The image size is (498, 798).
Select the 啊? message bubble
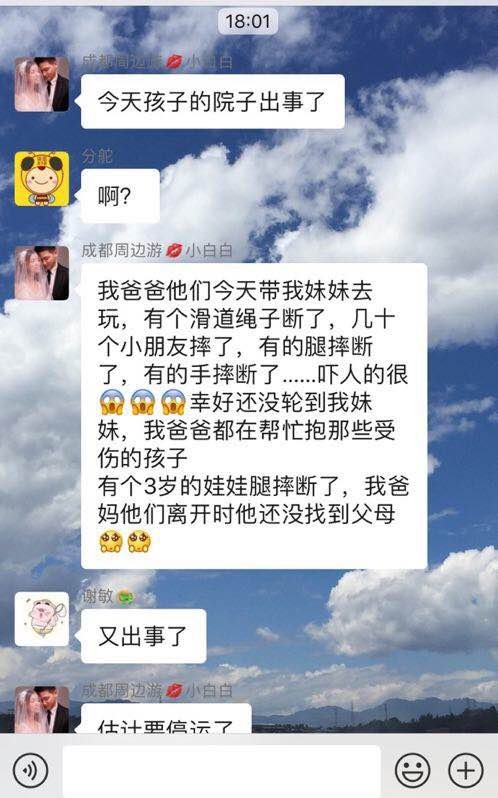(x=120, y=196)
